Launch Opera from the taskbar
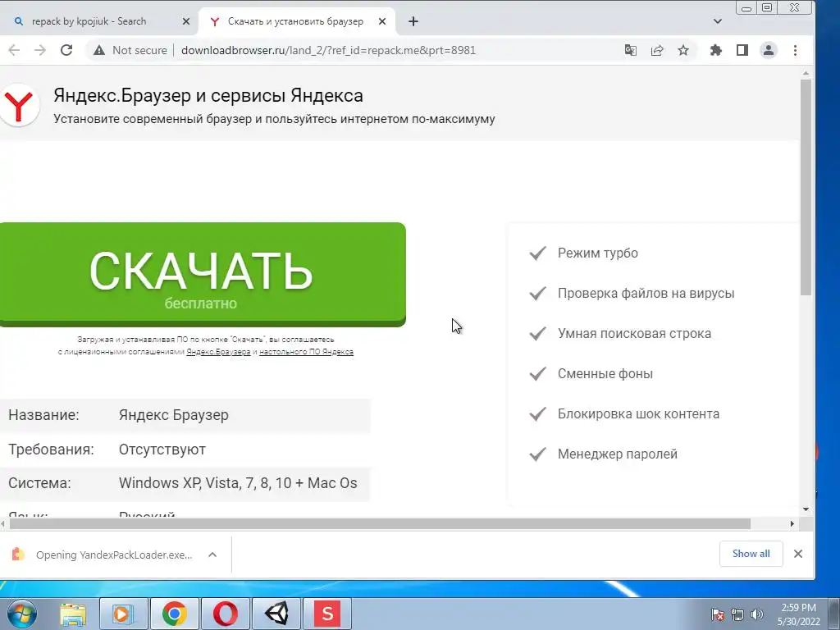The height and width of the screenshot is (630, 840). tap(226, 614)
